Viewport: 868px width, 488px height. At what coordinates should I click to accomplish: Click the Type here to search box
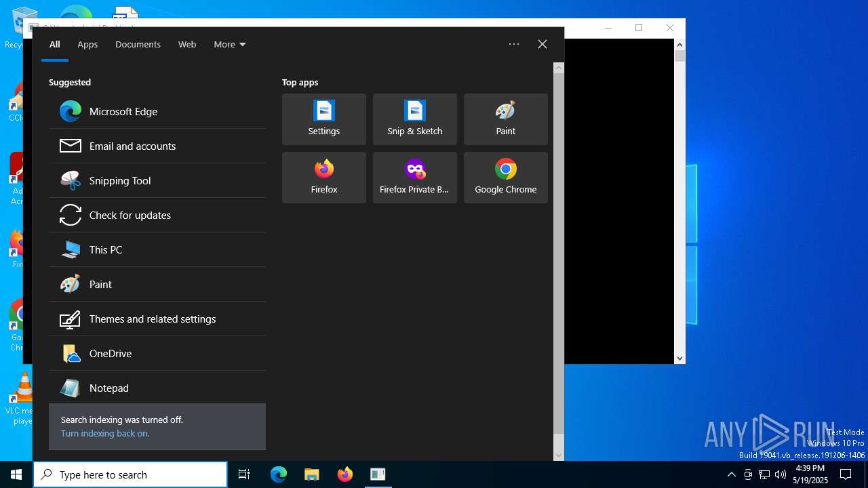pyautogui.click(x=130, y=474)
